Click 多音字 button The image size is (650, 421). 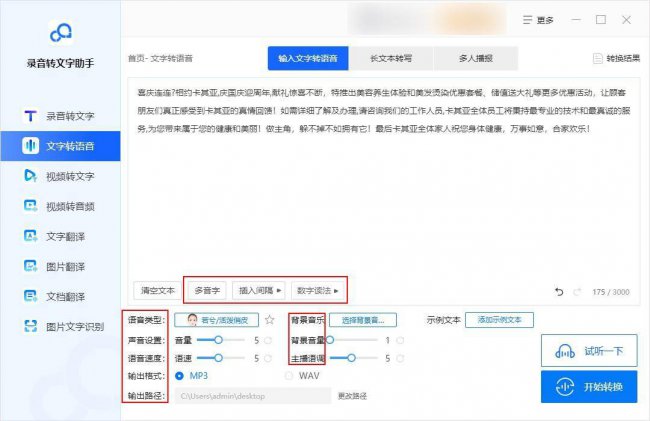pos(207,290)
